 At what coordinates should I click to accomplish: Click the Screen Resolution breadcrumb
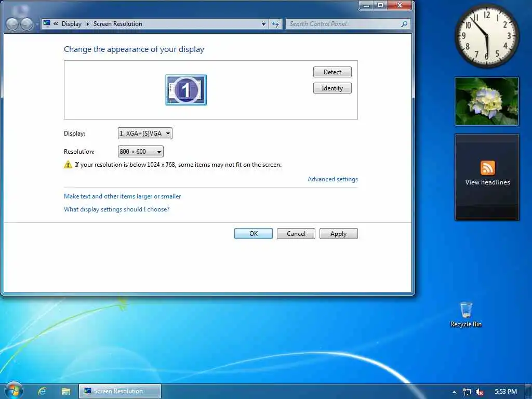pyautogui.click(x=118, y=24)
